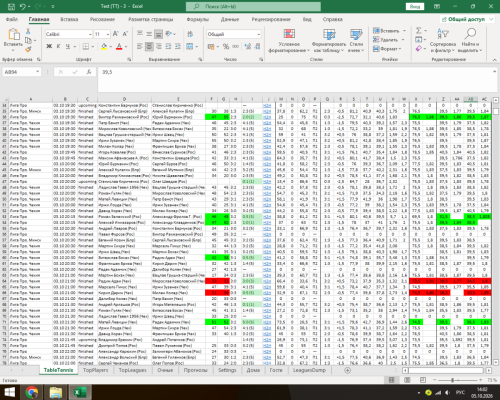
Task: Apply thousands separator 000 format
Action: click(x=236, y=46)
